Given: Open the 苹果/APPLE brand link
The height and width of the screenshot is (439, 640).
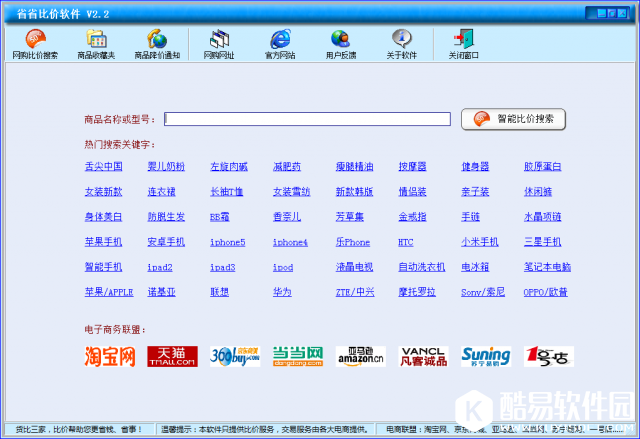Looking at the screenshot, I should click(109, 292).
